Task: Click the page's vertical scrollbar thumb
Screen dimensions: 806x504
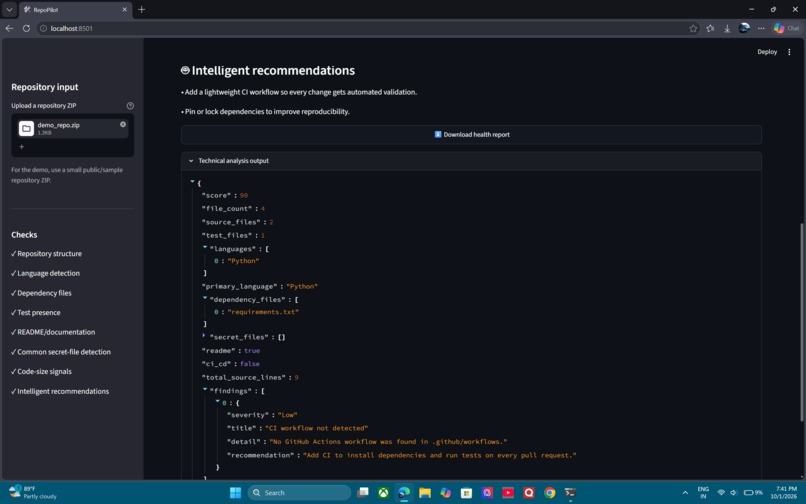Action: [x=801, y=322]
